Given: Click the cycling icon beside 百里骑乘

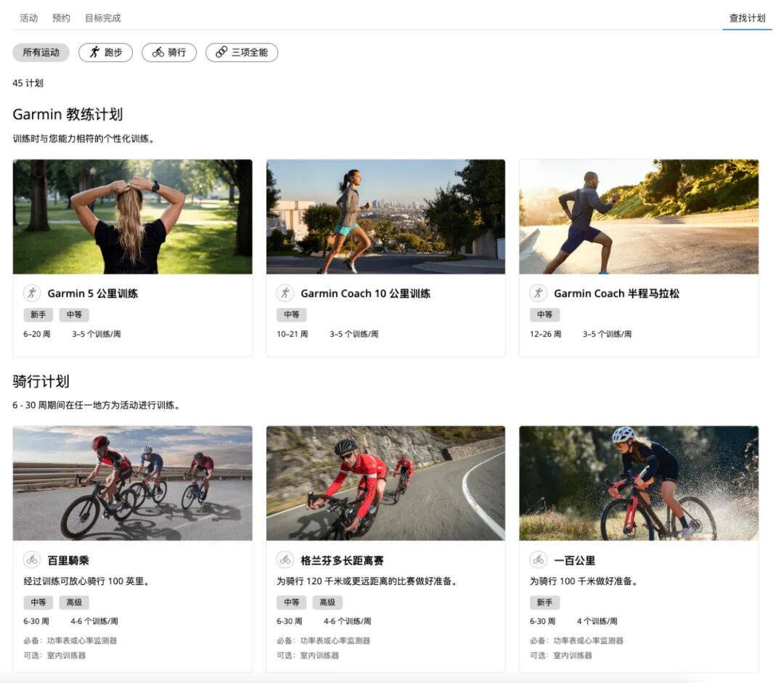Looking at the screenshot, I should pyautogui.click(x=32, y=560).
